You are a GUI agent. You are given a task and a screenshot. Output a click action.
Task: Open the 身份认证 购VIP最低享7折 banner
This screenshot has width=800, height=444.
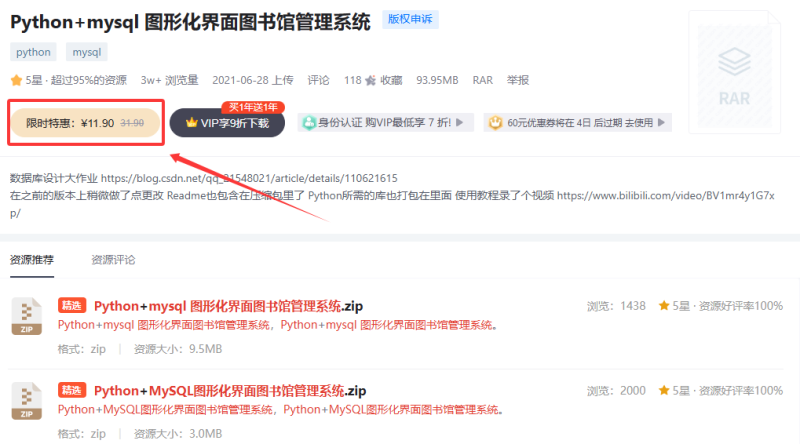[386, 122]
